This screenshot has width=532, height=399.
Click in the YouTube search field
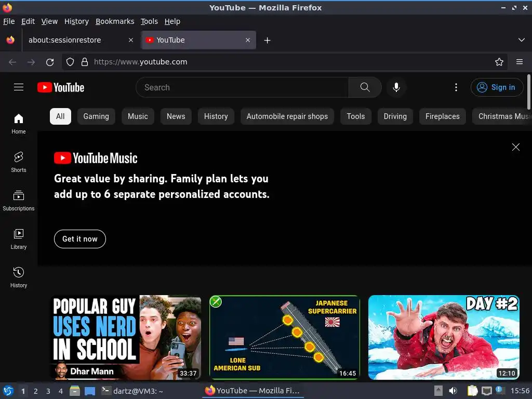point(242,87)
